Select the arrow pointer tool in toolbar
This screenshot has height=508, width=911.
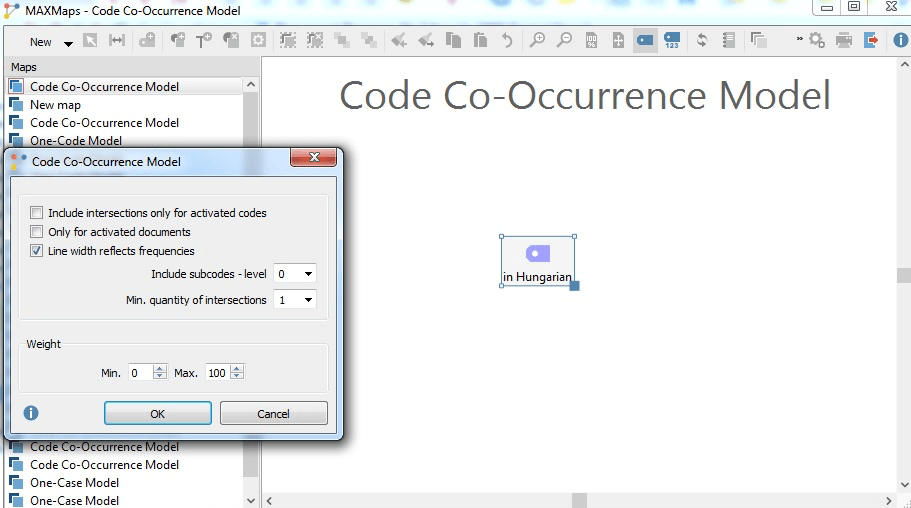tap(90, 41)
